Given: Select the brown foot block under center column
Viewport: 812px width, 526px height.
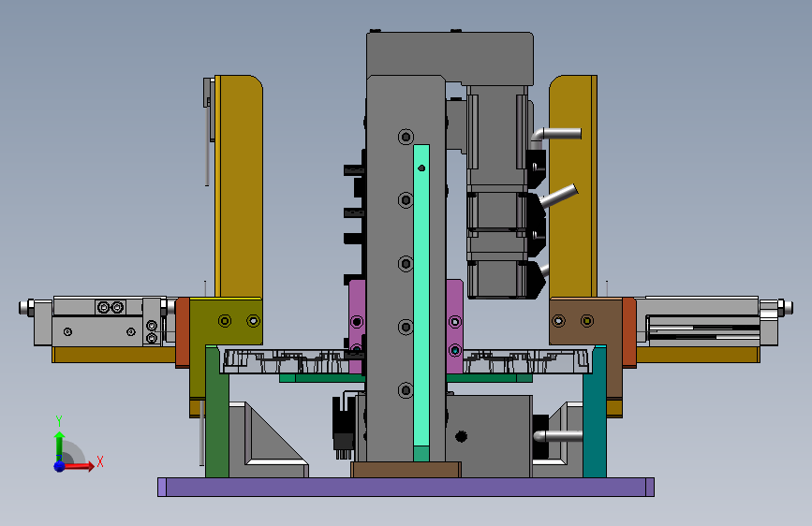Looking at the screenshot, I should (x=406, y=470).
